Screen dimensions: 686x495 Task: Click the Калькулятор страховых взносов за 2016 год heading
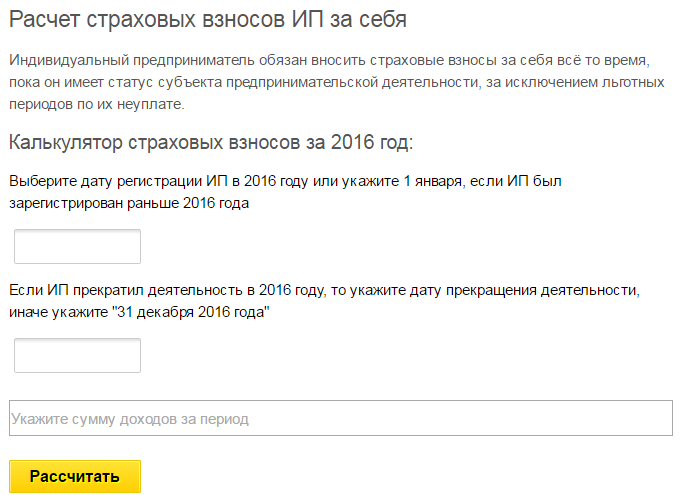(211, 142)
